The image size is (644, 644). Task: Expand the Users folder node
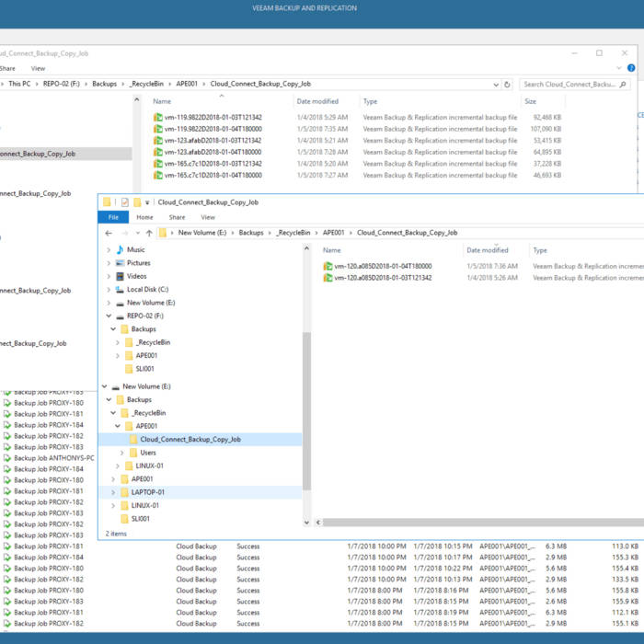tap(122, 453)
